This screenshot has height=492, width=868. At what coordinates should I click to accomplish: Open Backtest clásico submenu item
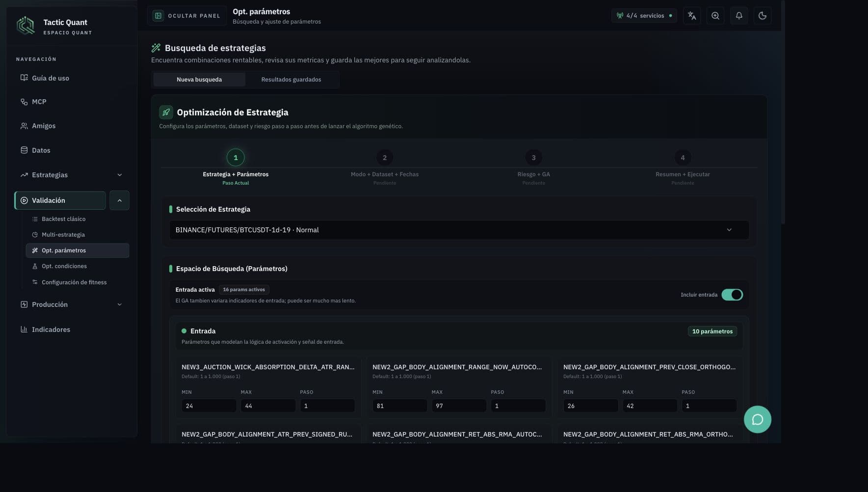[78, 219]
